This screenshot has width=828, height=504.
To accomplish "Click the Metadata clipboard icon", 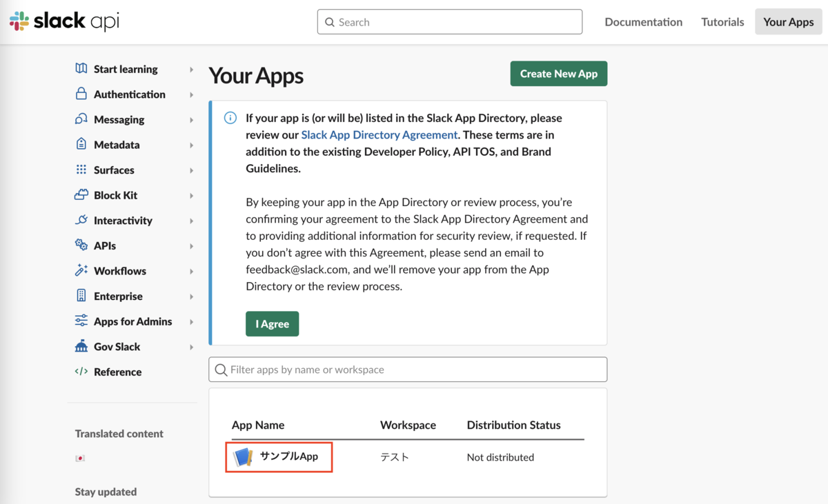I will (x=81, y=144).
